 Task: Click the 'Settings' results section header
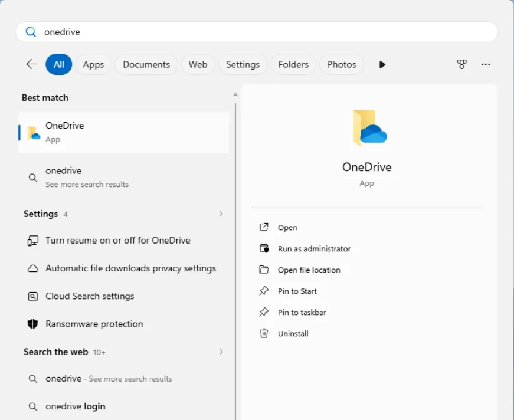point(41,214)
